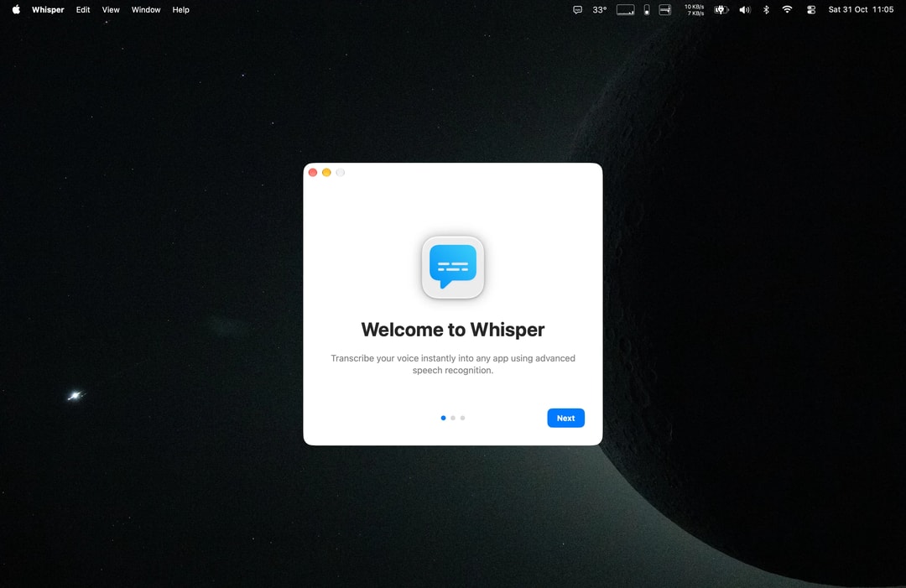906x588 pixels.
Task: Open the Wi-Fi status menu
Action: [x=787, y=9]
